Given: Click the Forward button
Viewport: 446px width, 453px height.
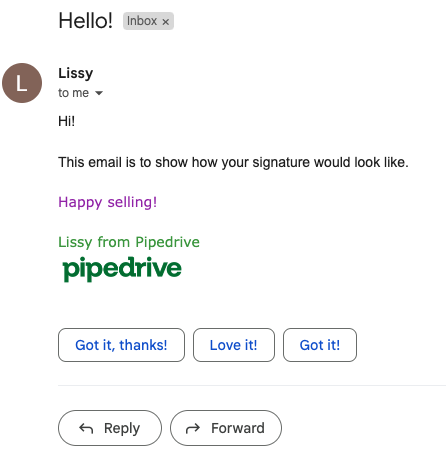Looking at the screenshot, I should (x=226, y=428).
